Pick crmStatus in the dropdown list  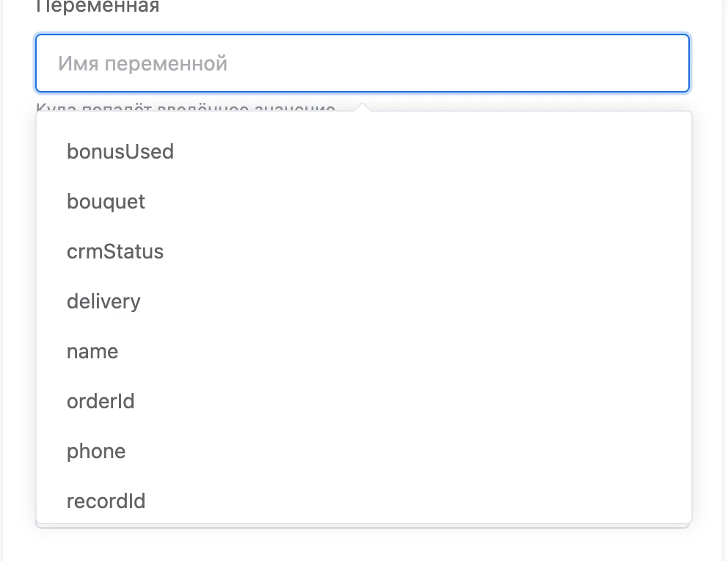click(363, 252)
